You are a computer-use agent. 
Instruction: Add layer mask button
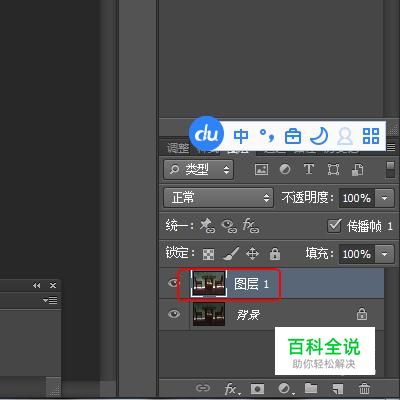[x=257, y=389]
